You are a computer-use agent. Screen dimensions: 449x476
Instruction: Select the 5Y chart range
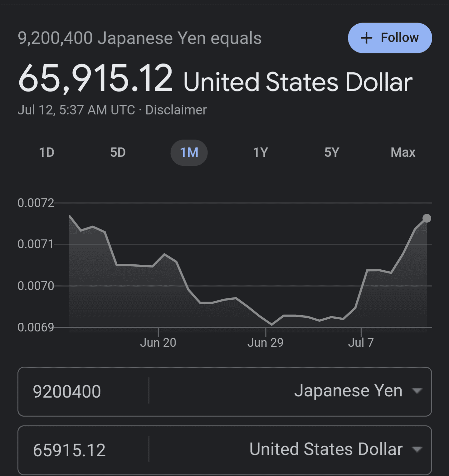(x=332, y=153)
